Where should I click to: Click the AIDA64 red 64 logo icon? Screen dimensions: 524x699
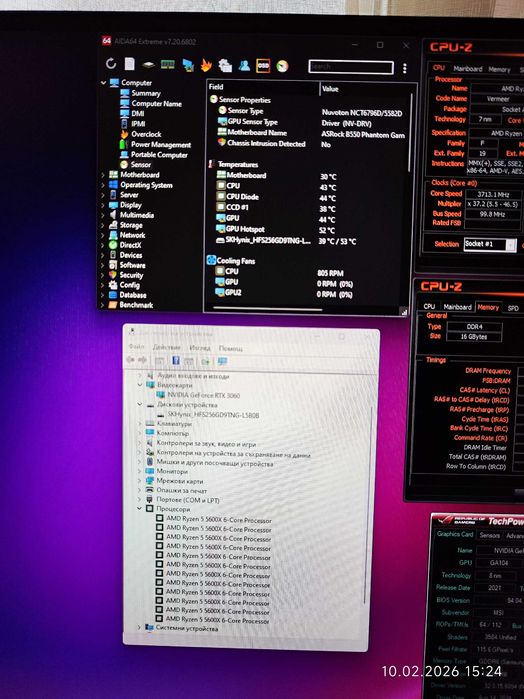point(106,41)
